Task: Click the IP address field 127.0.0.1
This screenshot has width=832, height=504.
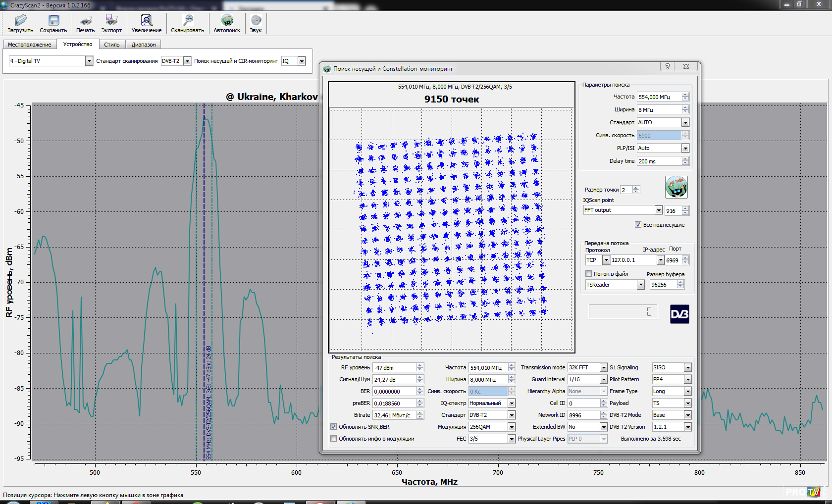Action: tap(633, 260)
